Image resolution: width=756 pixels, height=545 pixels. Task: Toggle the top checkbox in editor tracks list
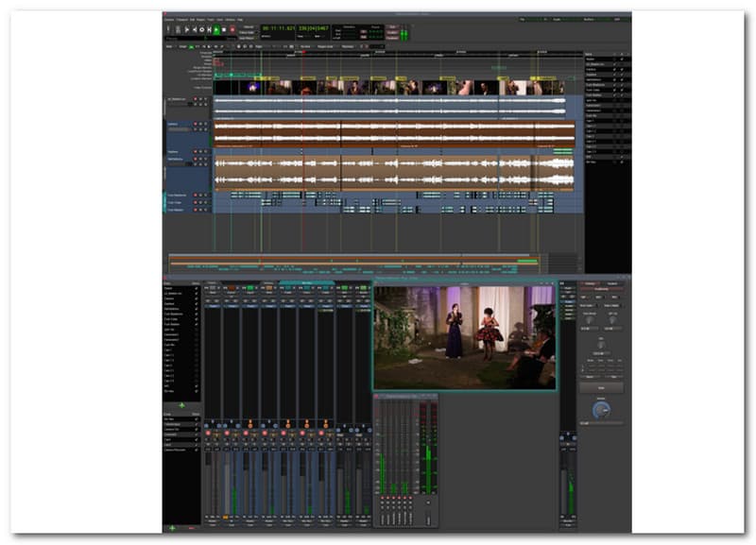click(622, 59)
